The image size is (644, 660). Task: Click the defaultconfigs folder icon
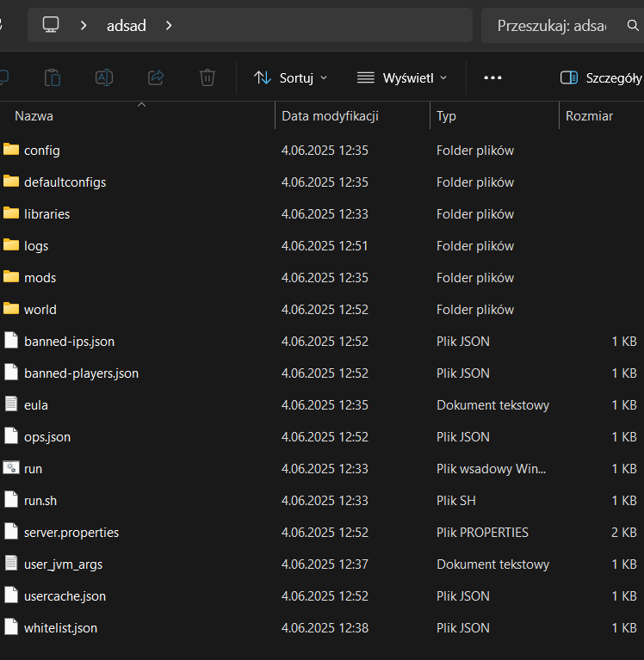(11, 182)
